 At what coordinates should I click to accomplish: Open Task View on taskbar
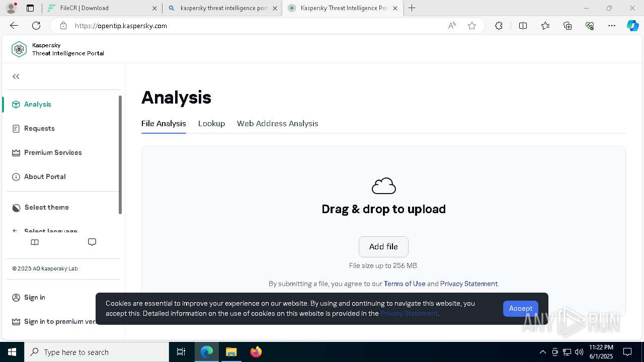(181, 352)
